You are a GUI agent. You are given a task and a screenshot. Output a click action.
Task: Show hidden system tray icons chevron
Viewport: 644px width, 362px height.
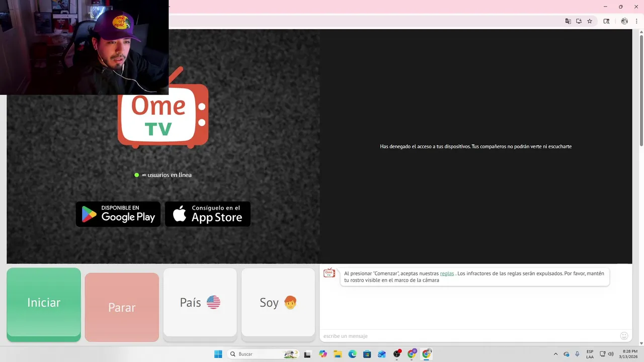tap(555, 354)
